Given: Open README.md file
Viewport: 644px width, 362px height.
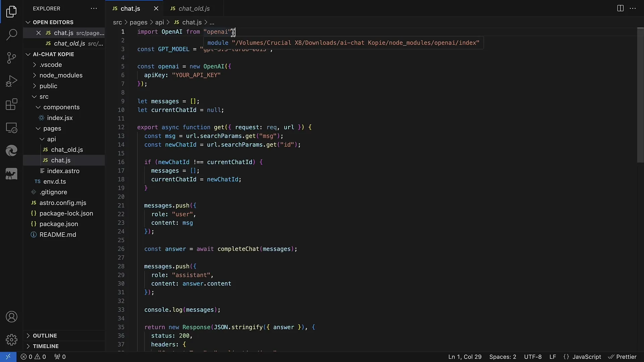Looking at the screenshot, I should pos(64,235).
